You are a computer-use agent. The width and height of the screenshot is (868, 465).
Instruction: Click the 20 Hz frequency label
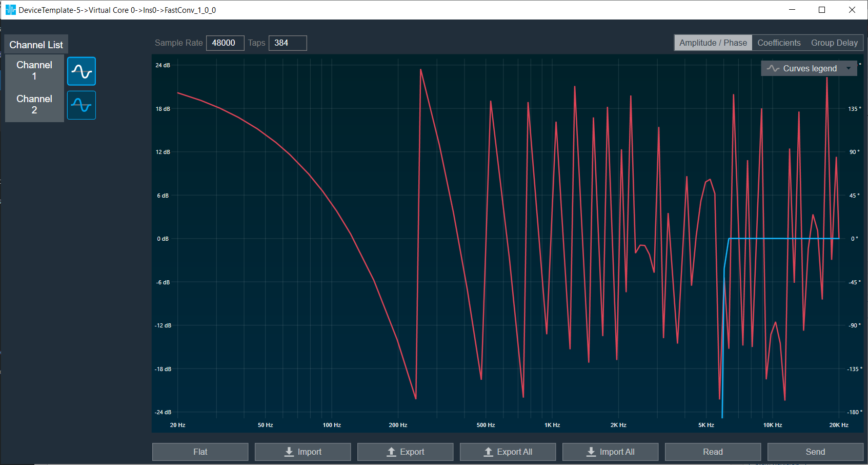coord(177,425)
